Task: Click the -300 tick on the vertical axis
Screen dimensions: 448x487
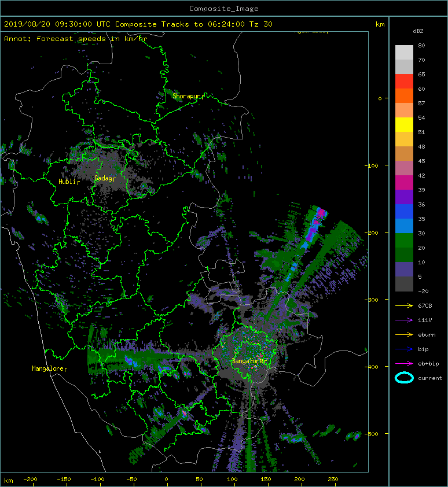Action: coord(372,300)
